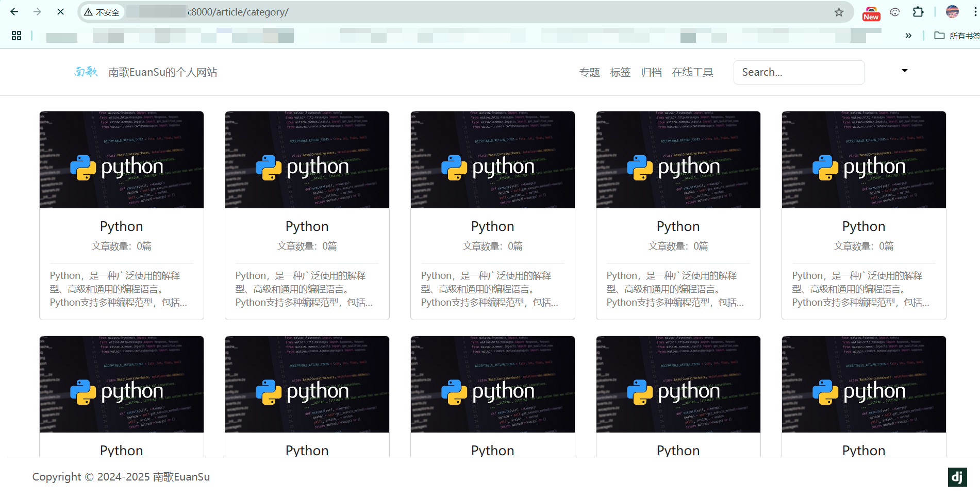This screenshot has height=497, width=980.
Task: Open the first Python category thumbnail
Action: click(122, 160)
